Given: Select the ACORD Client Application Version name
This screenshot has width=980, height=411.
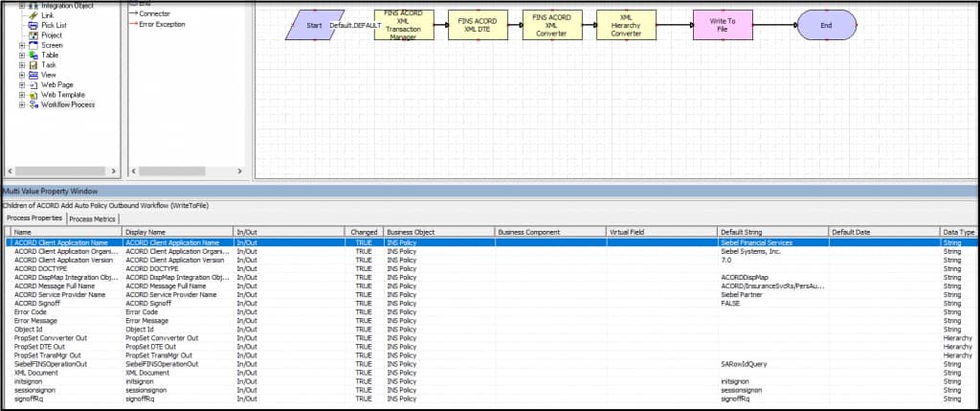Looking at the screenshot, I should click(63, 260).
